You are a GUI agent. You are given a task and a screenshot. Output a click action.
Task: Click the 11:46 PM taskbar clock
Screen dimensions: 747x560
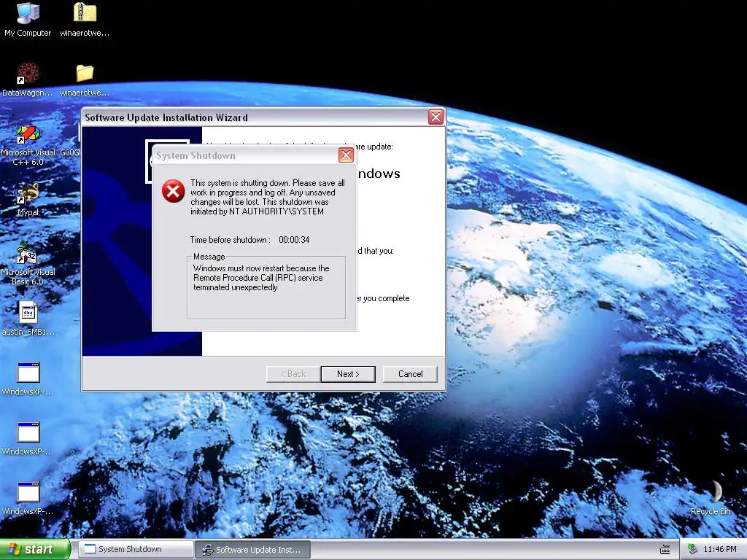click(720, 549)
